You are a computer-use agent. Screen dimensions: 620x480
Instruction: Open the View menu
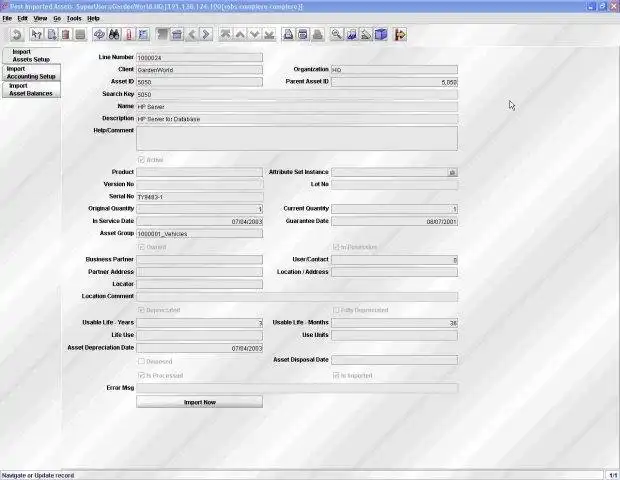click(x=40, y=18)
